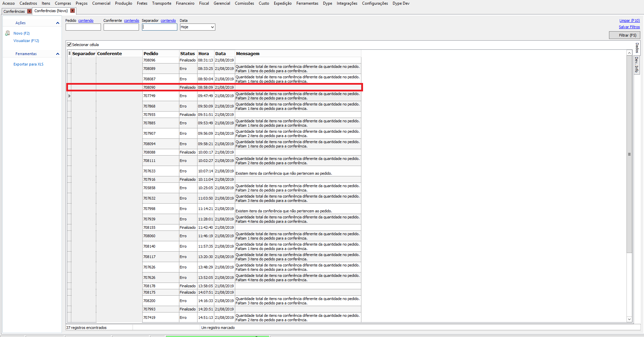Select hora cell 11:42:40
Screen dimensions: 644x337
(x=206, y=227)
